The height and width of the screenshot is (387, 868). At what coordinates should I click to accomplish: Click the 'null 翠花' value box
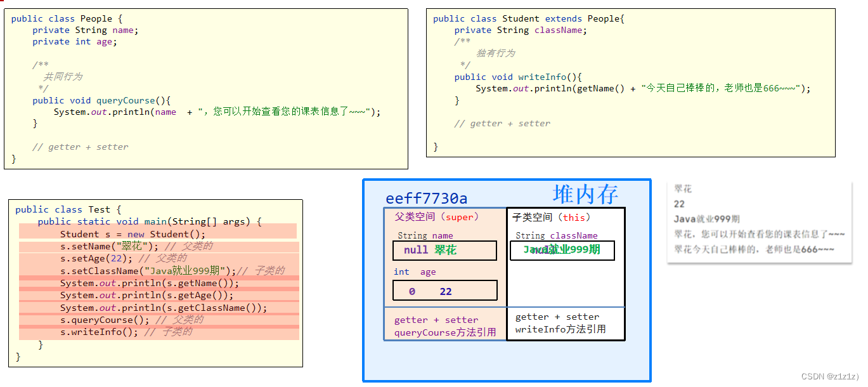(x=444, y=250)
